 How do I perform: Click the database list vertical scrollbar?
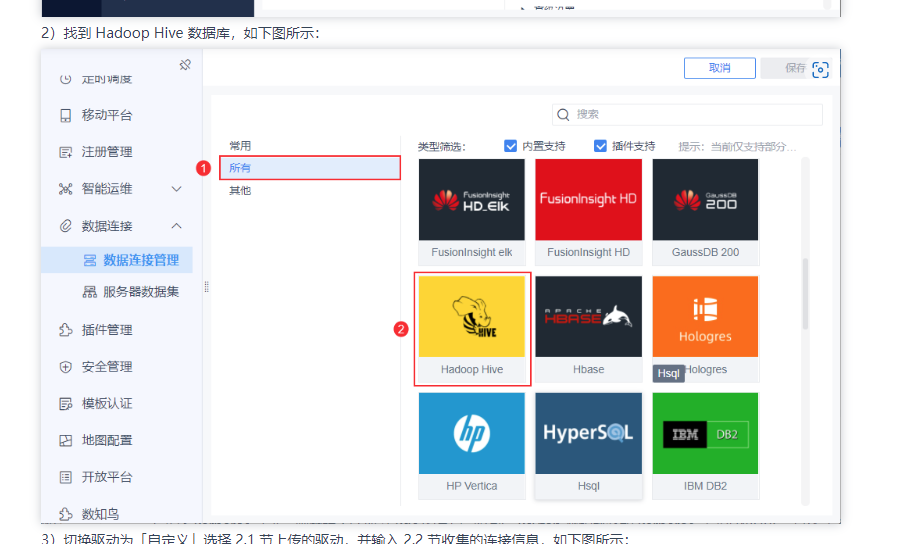point(805,295)
